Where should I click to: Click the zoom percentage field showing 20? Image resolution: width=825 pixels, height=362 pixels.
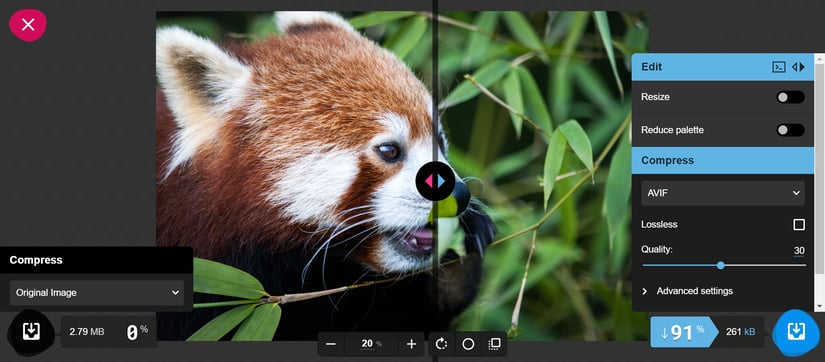[x=367, y=344]
